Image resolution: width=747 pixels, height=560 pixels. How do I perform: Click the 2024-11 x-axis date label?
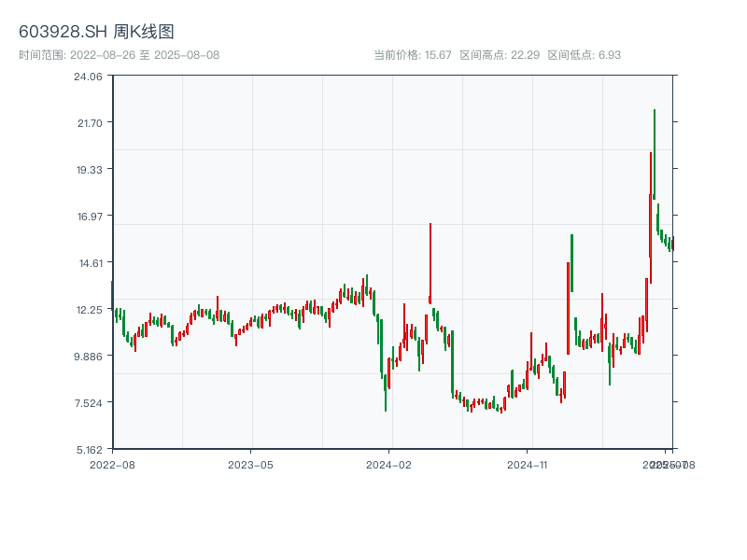click(x=529, y=464)
